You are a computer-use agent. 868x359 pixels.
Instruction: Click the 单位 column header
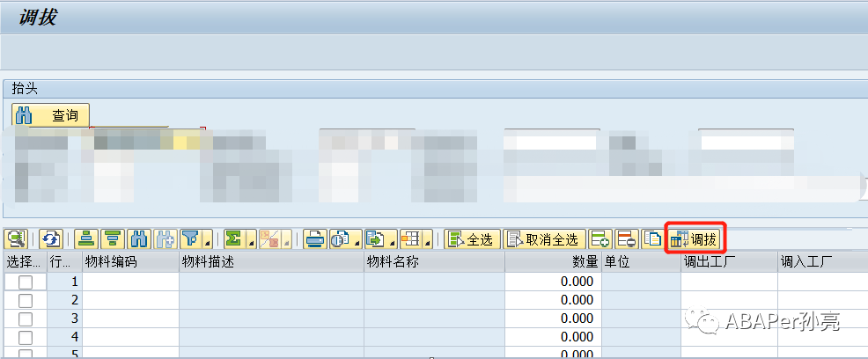click(641, 262)
